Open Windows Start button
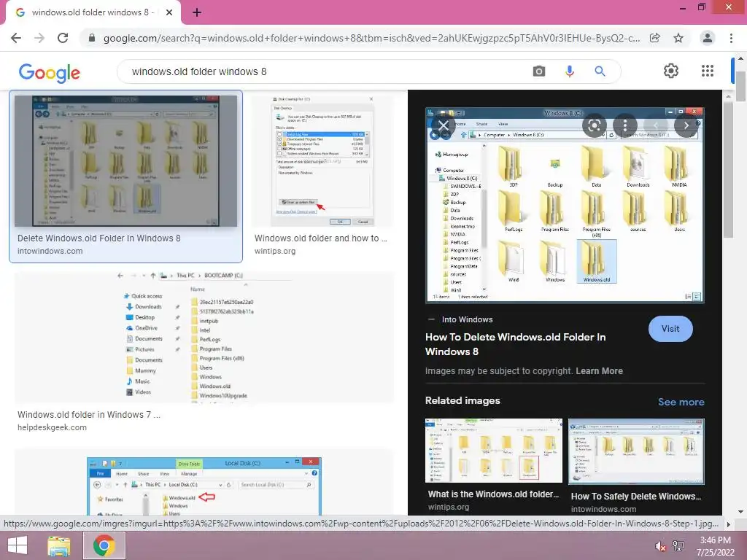This screenshot has height=560, width=747. pyautogui.click(x=18, y=545)
